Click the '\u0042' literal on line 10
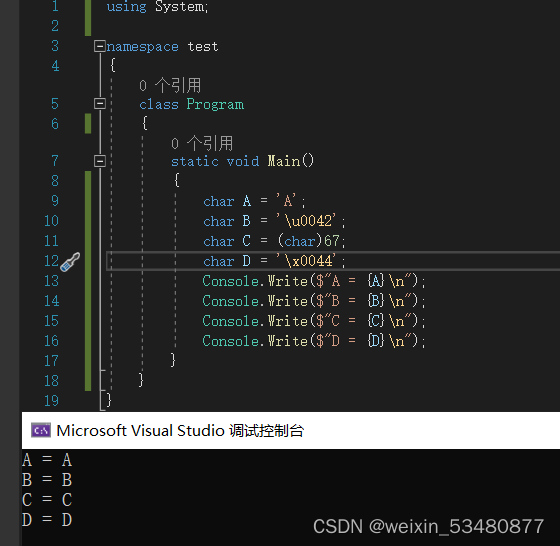 click(306, 221)
